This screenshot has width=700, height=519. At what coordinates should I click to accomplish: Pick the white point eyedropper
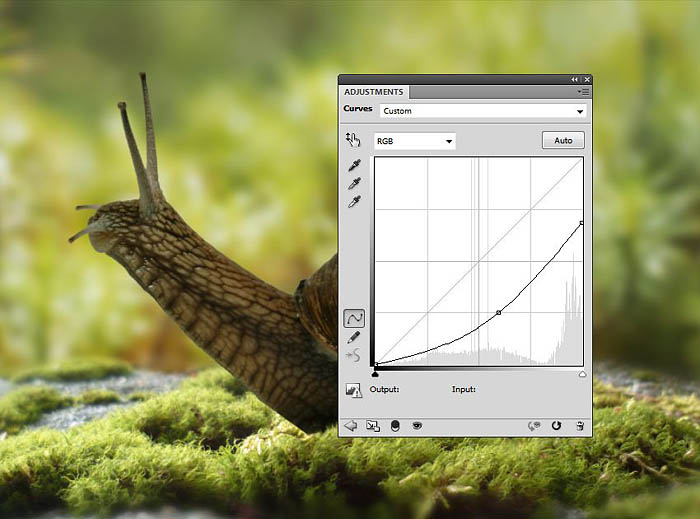pos(354,201)
